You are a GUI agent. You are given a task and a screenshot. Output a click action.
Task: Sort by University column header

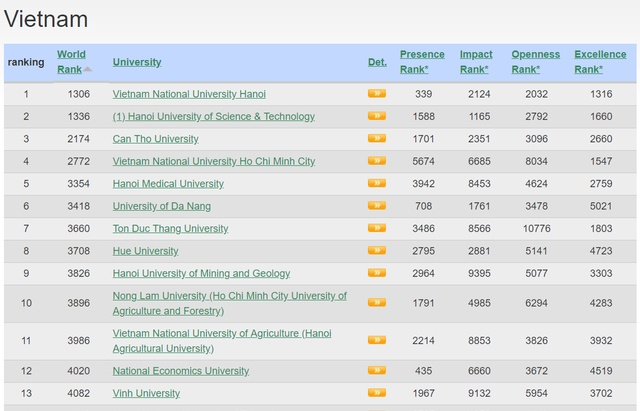click(x=137, y=62)
